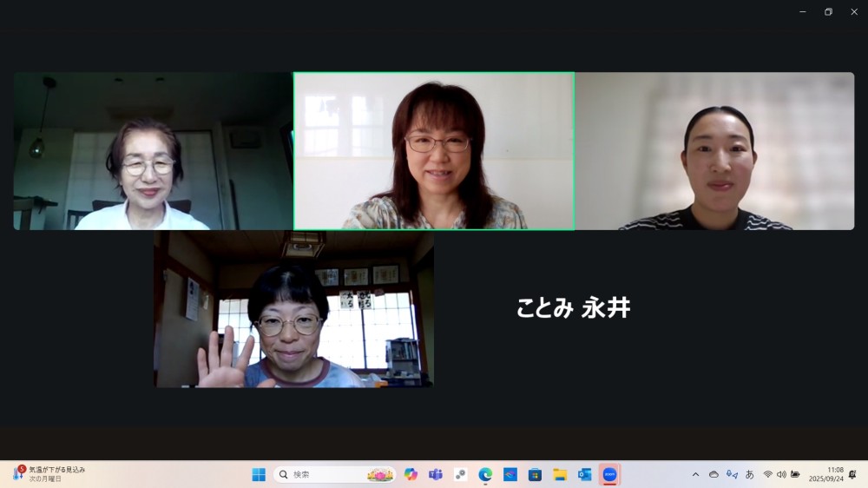868x488 pixels.
Task: Select highlighted active speaker video tile
Action: pyautogui.click(x=434, y=151)
